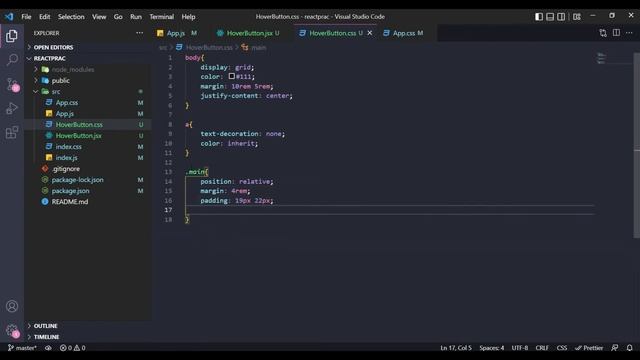This screenshot has height=360, width=640.
Task: Click the master branch in status bar
Action: [22, 348]
